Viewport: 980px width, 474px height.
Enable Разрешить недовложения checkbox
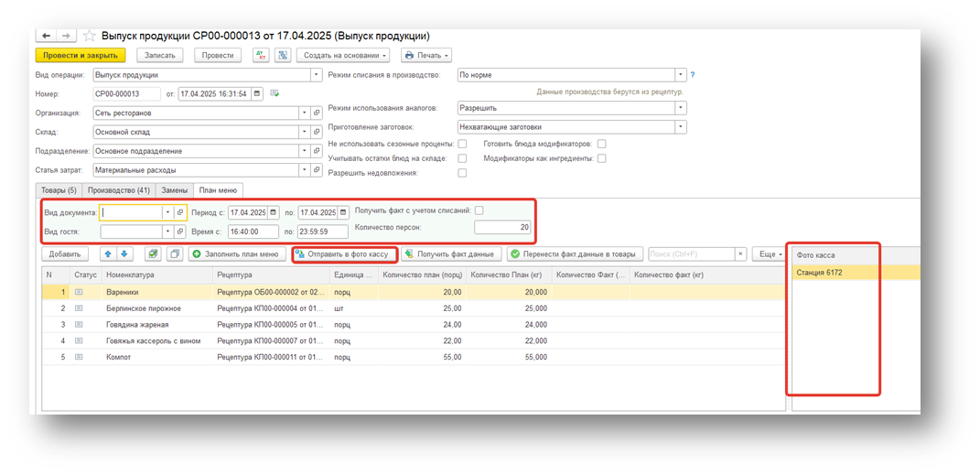tap(462, 173)
